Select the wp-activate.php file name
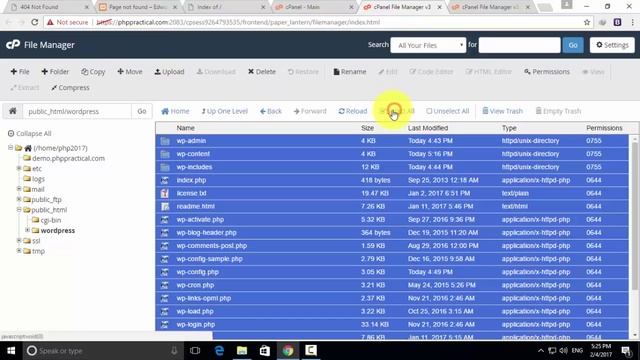 click(200, 220)
